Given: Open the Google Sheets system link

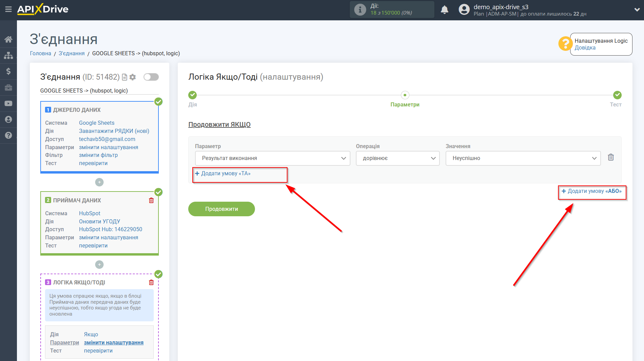Looking at the screenshot, I should pyautogui.click(x=96, y=123).
